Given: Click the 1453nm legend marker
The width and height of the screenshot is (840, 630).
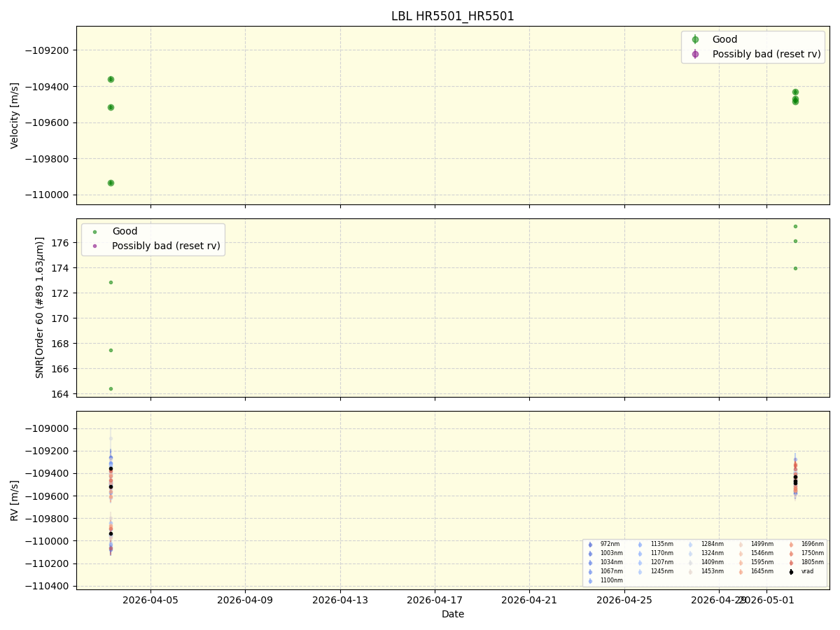Looking at the screenshot, I should click(x=691, y=572).
